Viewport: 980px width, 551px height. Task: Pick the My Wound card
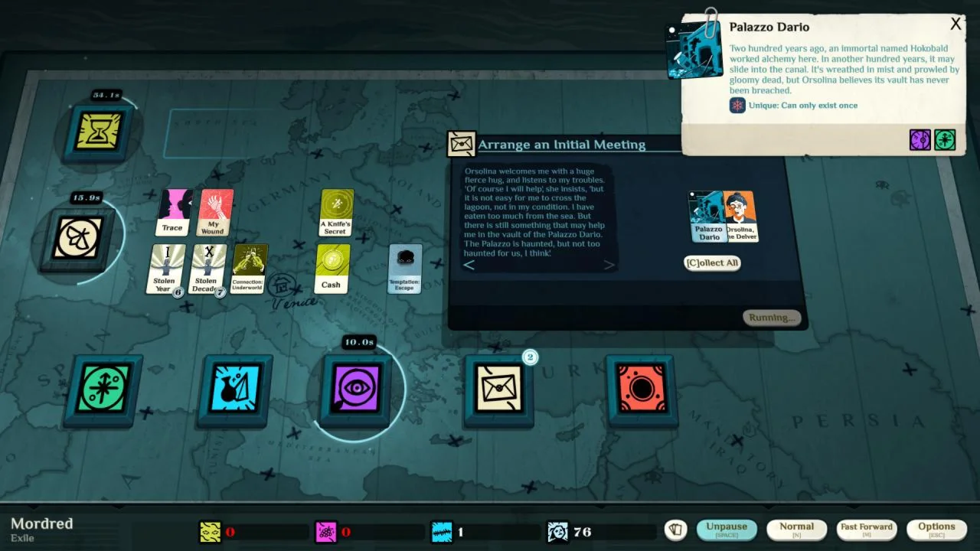point(214,213)
